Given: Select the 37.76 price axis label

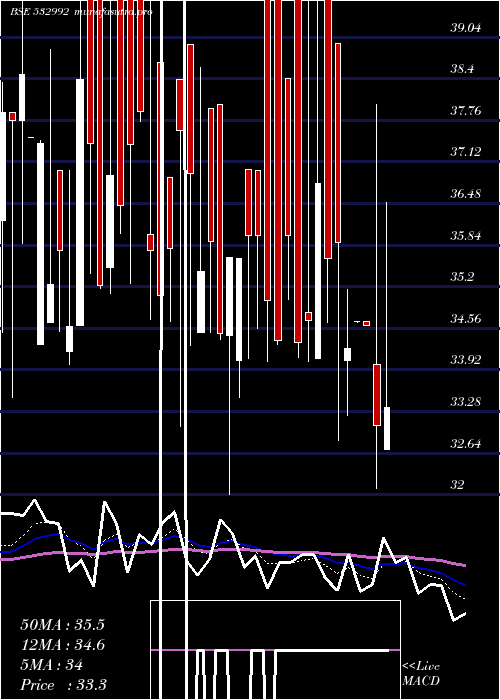Looking at the screenshot, I should pos(466,110).
